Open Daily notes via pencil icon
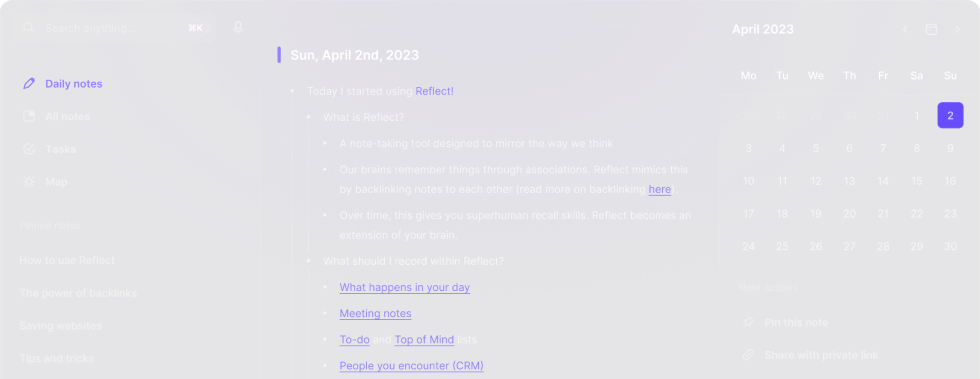Screen dimensions: 980x379 coord(29,84)
